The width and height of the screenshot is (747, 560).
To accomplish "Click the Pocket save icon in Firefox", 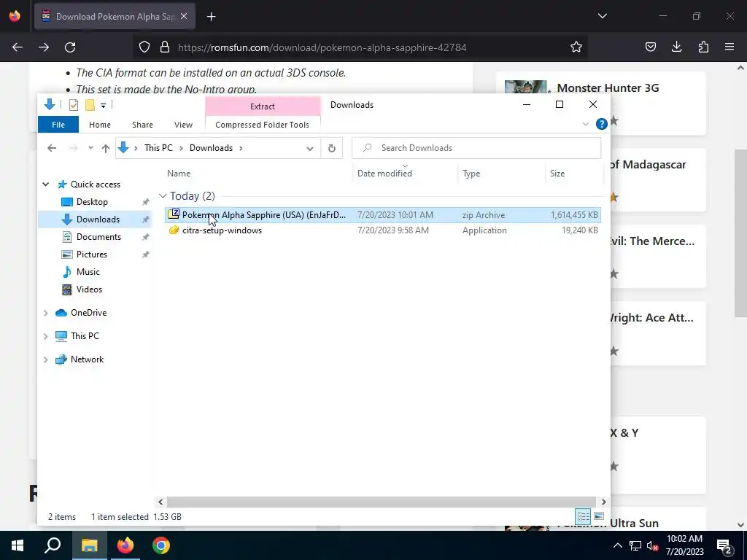I will coord(650,47).
